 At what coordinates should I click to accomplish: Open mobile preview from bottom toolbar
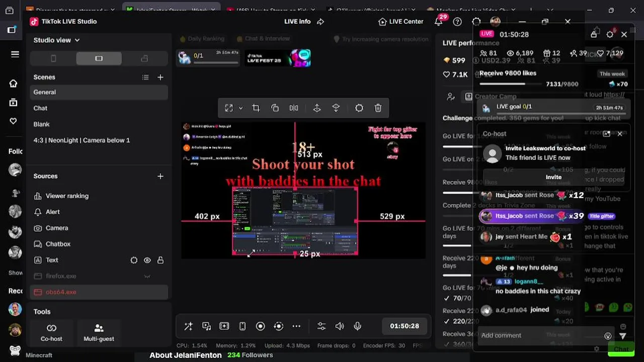tap(242, 326)
